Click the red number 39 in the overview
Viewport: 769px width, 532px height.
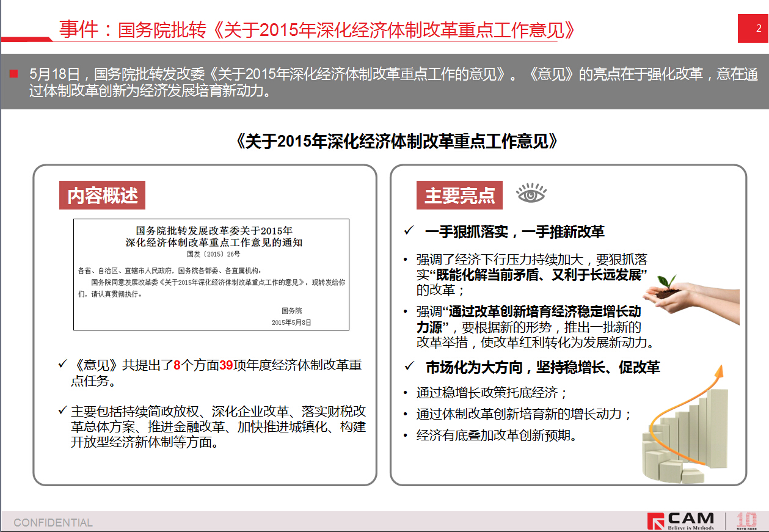(x=226, y=365)
